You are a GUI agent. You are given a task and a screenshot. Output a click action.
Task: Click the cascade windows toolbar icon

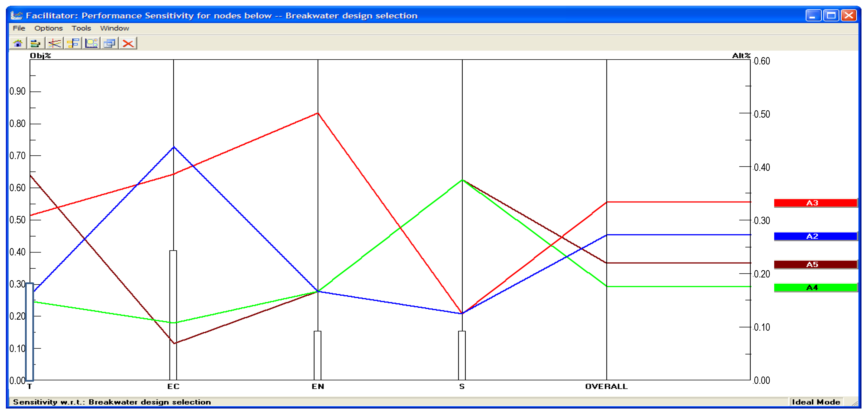point(109,43)
